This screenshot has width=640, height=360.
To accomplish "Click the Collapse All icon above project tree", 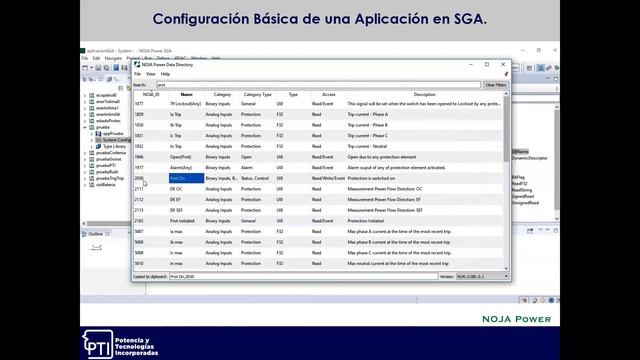I will point(121,88).
